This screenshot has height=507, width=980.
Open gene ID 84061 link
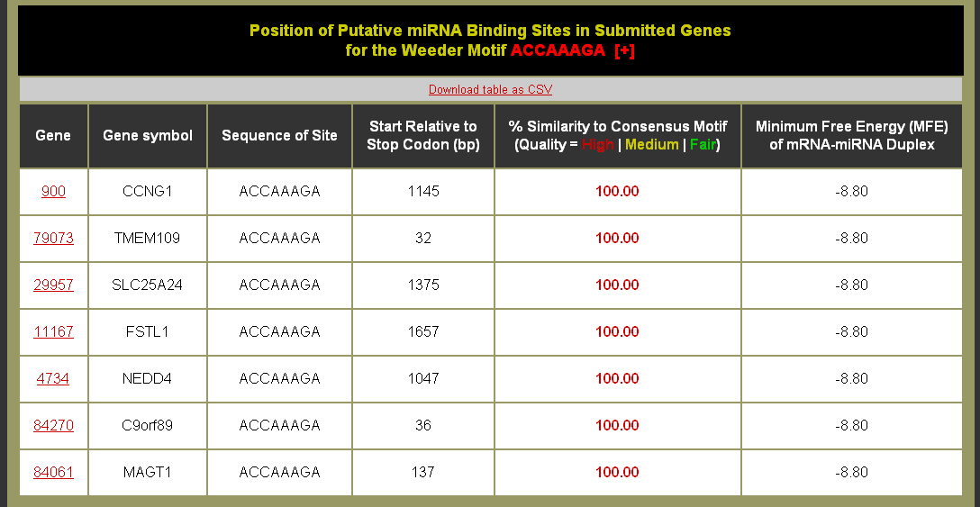(53, 472)
